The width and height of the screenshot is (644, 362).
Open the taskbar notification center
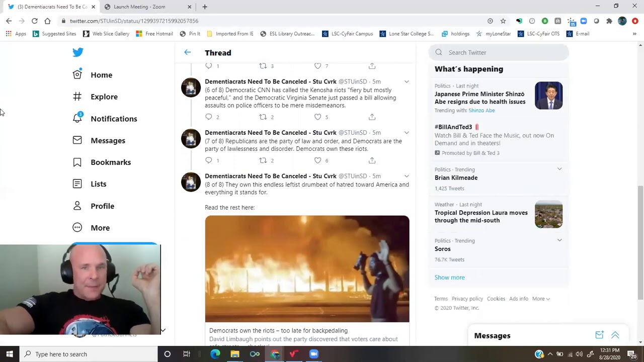[632, 354]
